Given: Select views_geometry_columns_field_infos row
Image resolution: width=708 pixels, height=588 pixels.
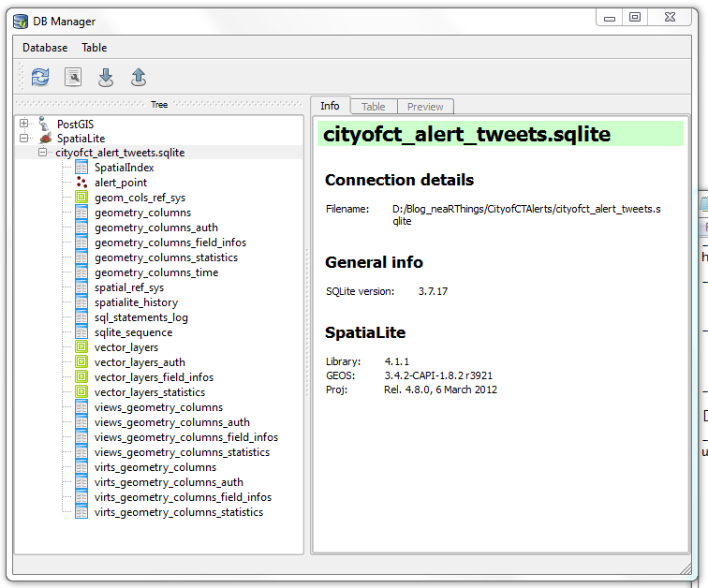Looking at the screenshot, I should pyautogui.click(x=186, y=437).
